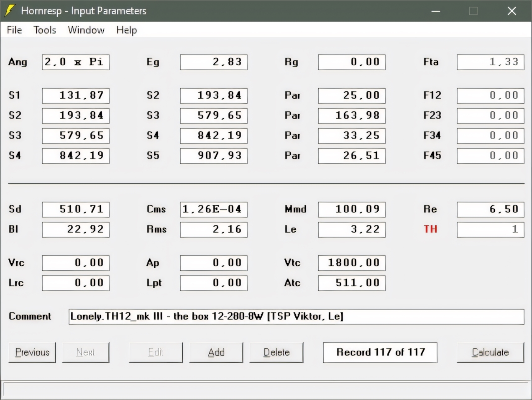
Task: Select the Cms field value 1,26E-04
Action: coord(214,209)
